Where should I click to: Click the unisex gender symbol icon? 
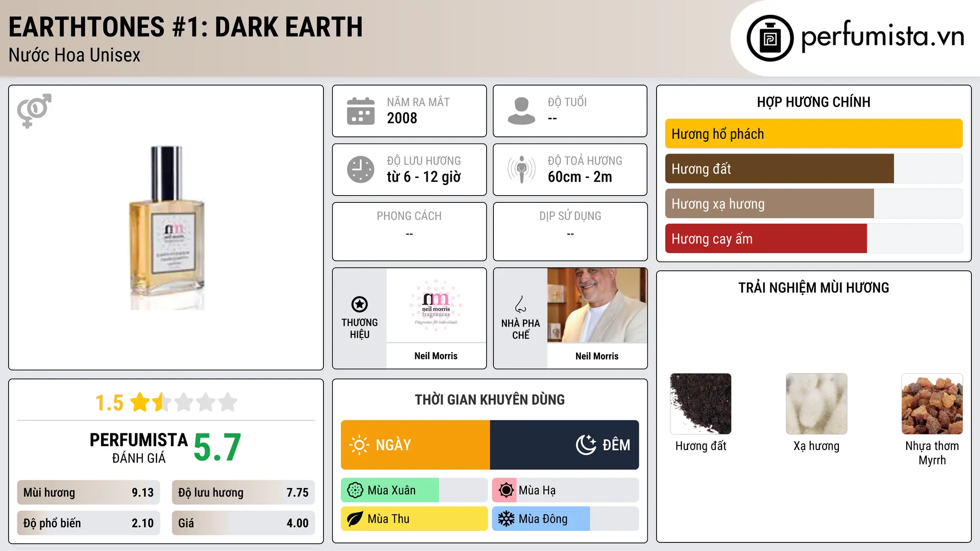pos(34,111)
